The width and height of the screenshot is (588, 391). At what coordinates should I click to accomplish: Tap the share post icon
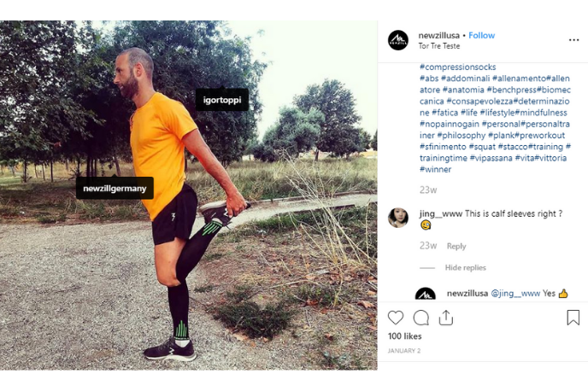pos(445,318)
